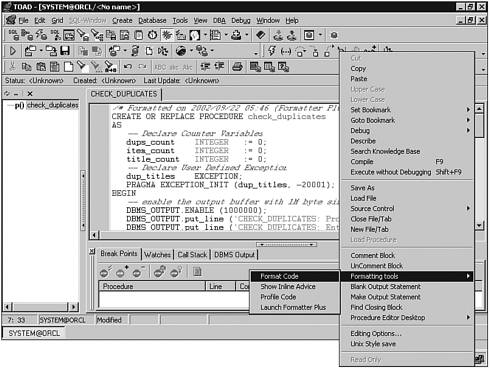Switch to the Watches tab

point(157,255)
